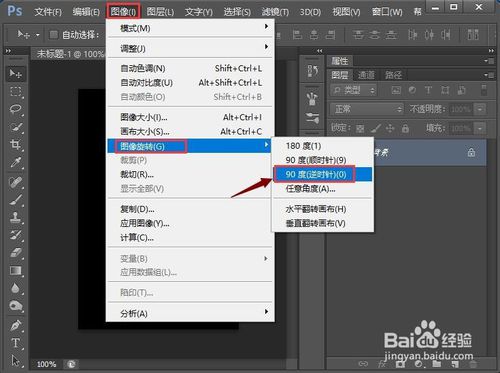Open the Properties panel flyout menu
Viewport: 500px width, 373px height.
tap(489, 61)
